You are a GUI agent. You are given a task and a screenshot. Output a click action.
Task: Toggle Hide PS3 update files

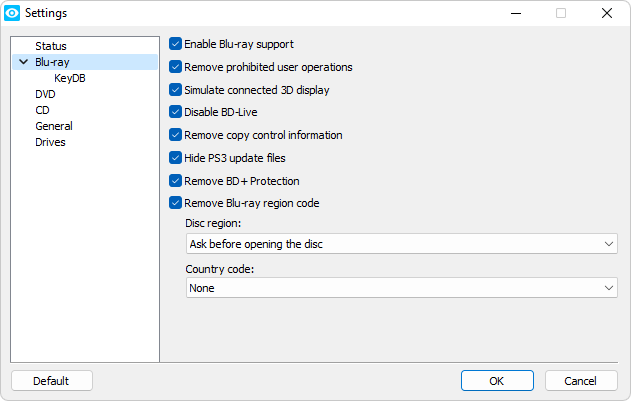[176, 158]
